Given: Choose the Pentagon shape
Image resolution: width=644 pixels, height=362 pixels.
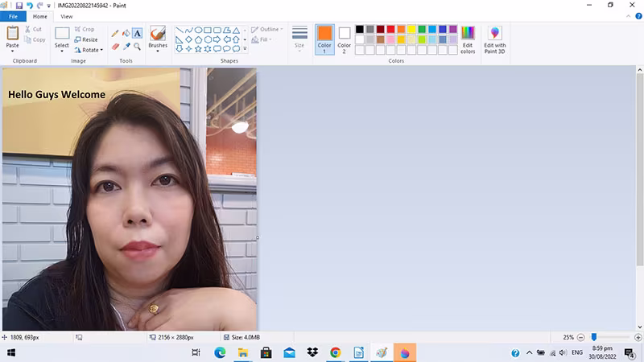Looking at the screenshot, I should [x=198, y=39].
